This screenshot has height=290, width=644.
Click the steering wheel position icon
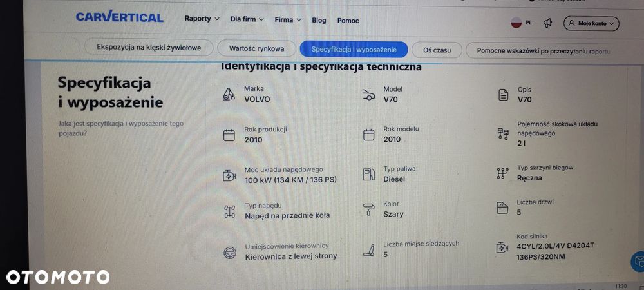tap(230, 252)
